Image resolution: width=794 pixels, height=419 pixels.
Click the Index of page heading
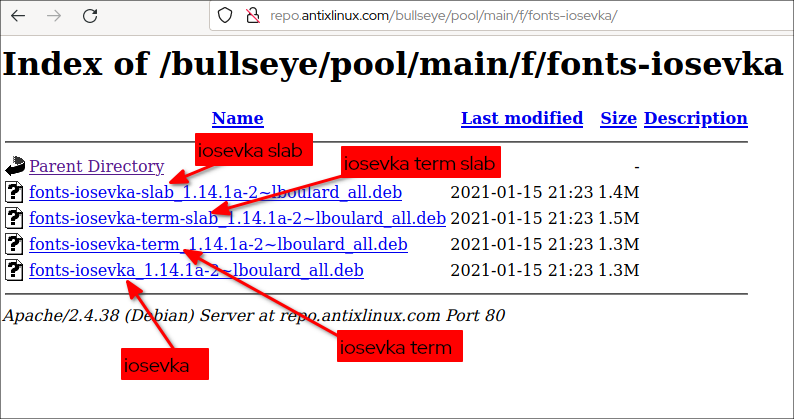(x=393, y=64)
